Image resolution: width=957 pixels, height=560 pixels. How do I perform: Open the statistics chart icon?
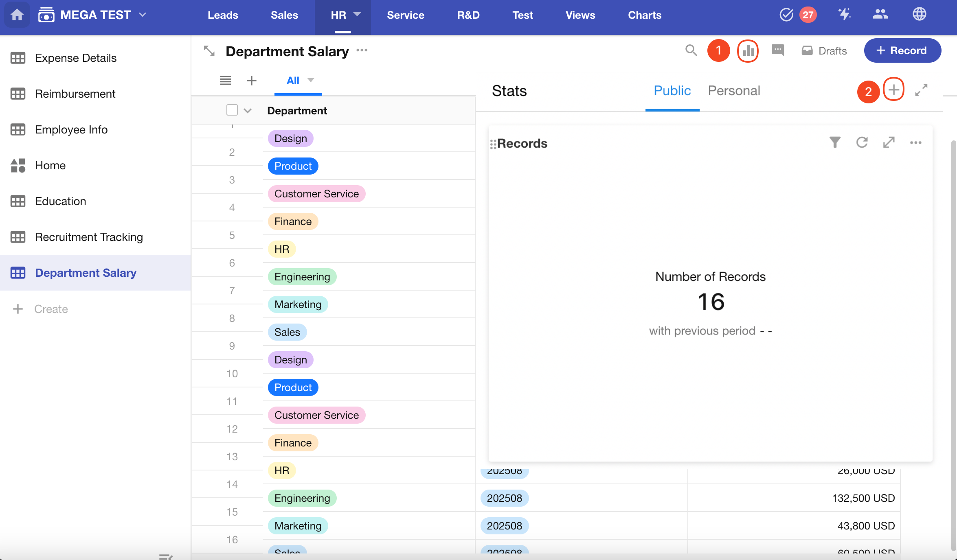click(x=748, y=50)
